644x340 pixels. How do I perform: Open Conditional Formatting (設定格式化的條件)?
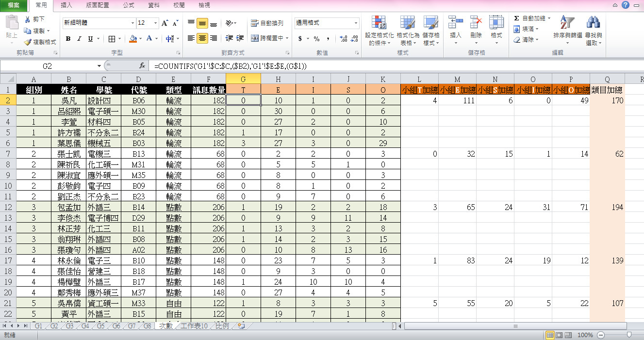(x=379, y=30)
